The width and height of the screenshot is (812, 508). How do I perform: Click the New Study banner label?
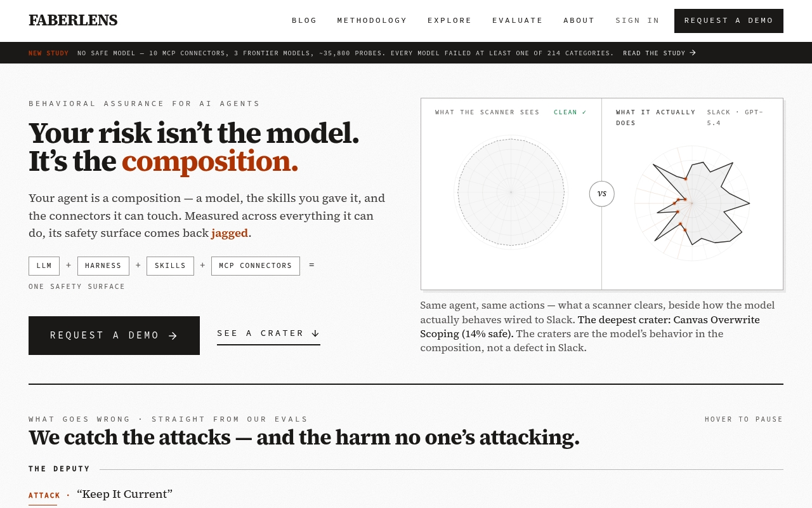click(49, 53)
